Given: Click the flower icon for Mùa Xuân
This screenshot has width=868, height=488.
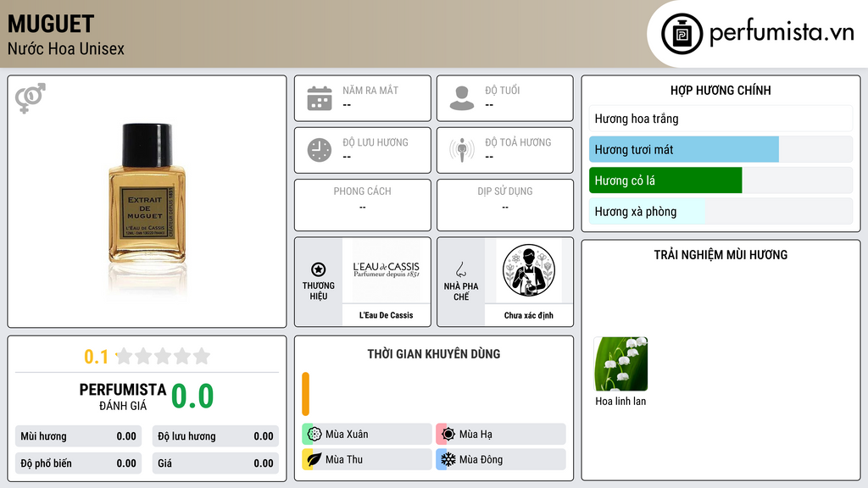Looking at the screenshot, I should coord(314,435).
